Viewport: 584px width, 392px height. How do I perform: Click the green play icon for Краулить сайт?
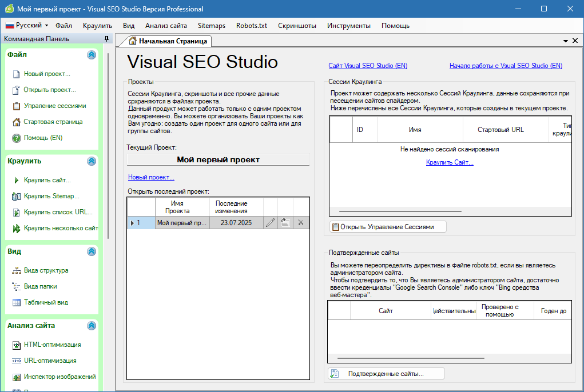click(17, 181)
